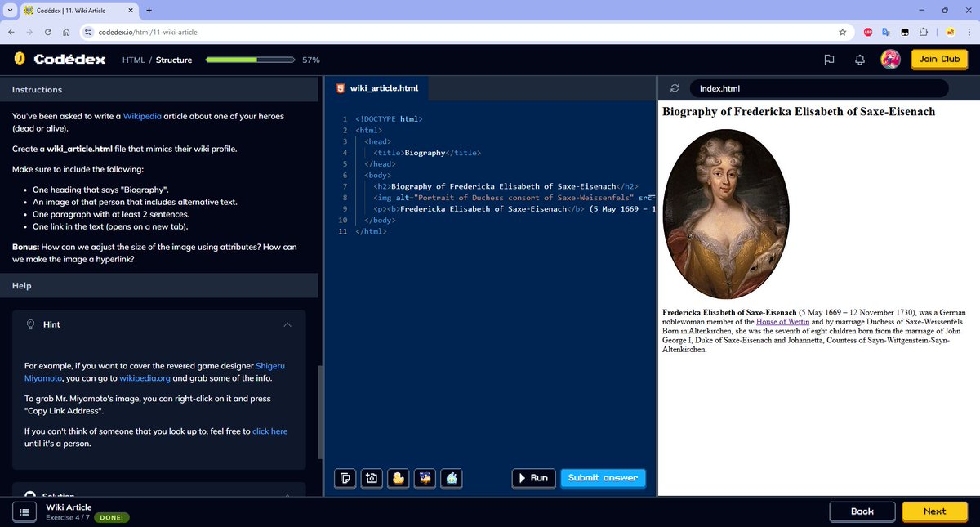The width and height of the screenshot is (980, 527).
Task: Submit the answer
Action: pyautogui.click(x=603, y=478)
